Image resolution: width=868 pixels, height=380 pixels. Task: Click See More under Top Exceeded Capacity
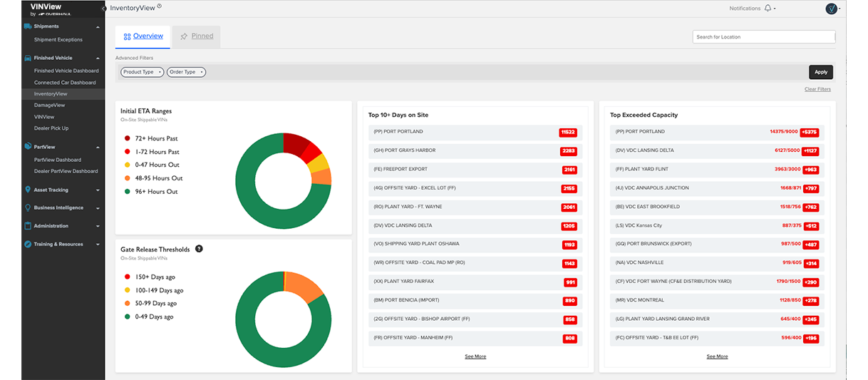pos(717,356)
